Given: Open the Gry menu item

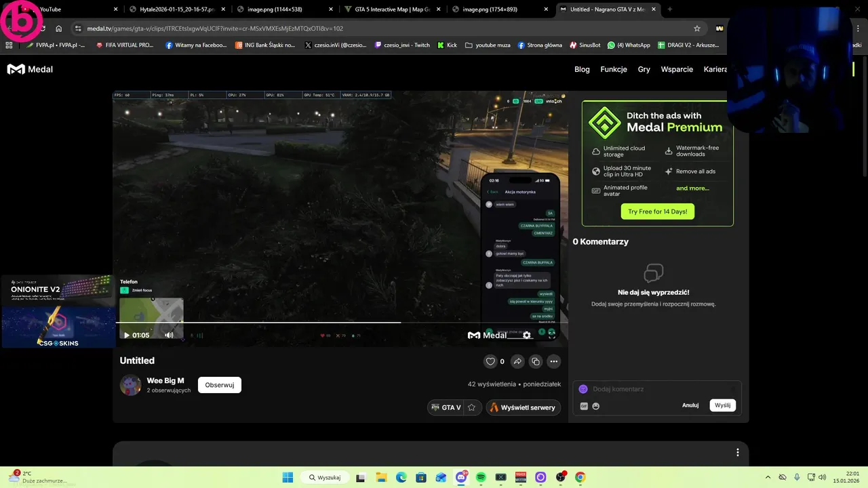Looking at the screenshot, I should coord(644,69).
